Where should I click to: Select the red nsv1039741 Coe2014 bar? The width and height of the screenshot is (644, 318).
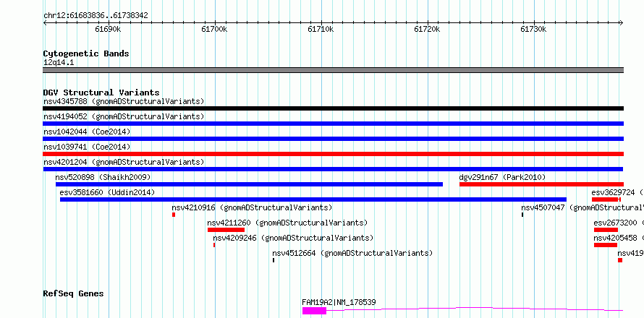point(333,154)
